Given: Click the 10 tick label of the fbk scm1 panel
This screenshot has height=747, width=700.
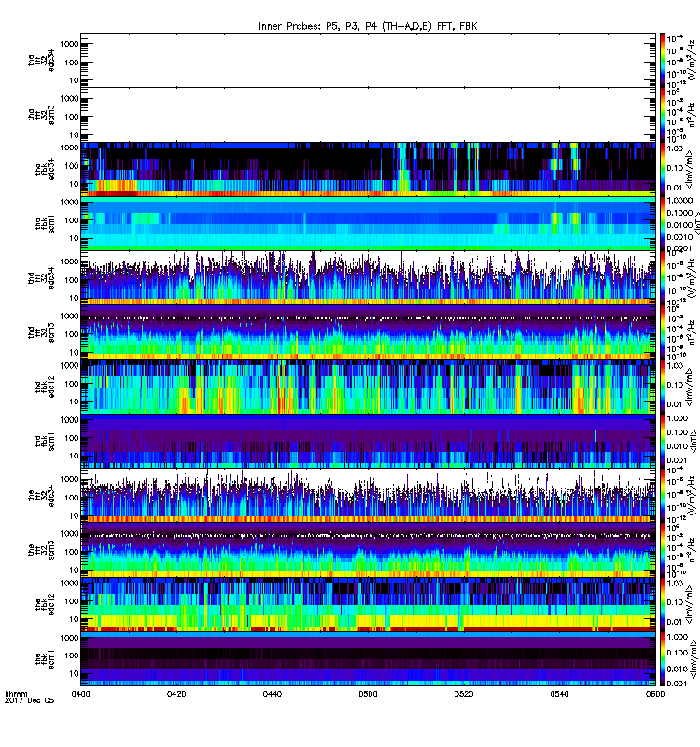Looking at the screenshot, I should (74, 673).
